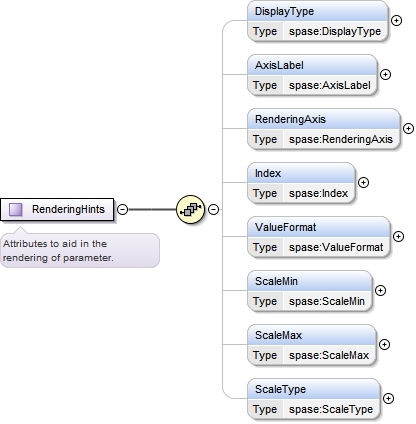The width and height of the screenshot is (416, 424).
Task: Click the spase:ScaleMin type value
Action: point(327,301)
